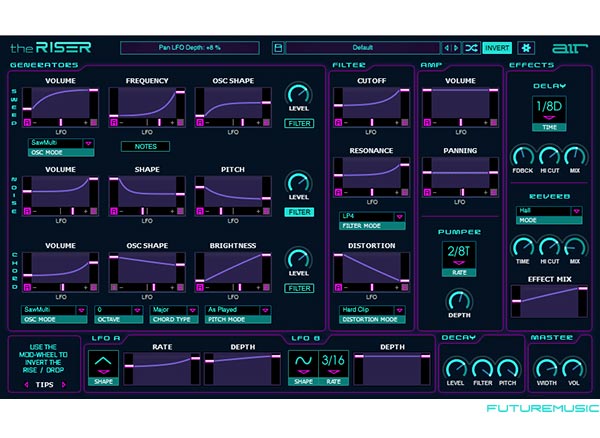
Task: Go to previous preset arrow
Action: pos(446,48)
